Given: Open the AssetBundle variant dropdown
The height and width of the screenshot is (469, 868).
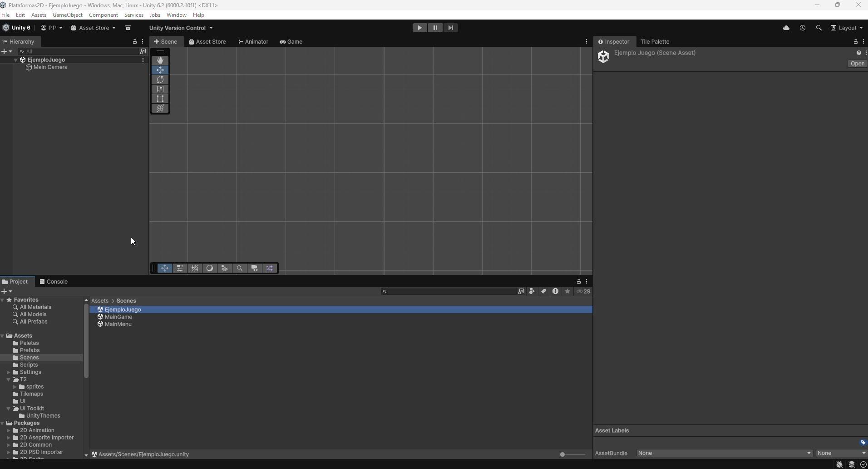Looking at the screenshot, I should 841,453.
